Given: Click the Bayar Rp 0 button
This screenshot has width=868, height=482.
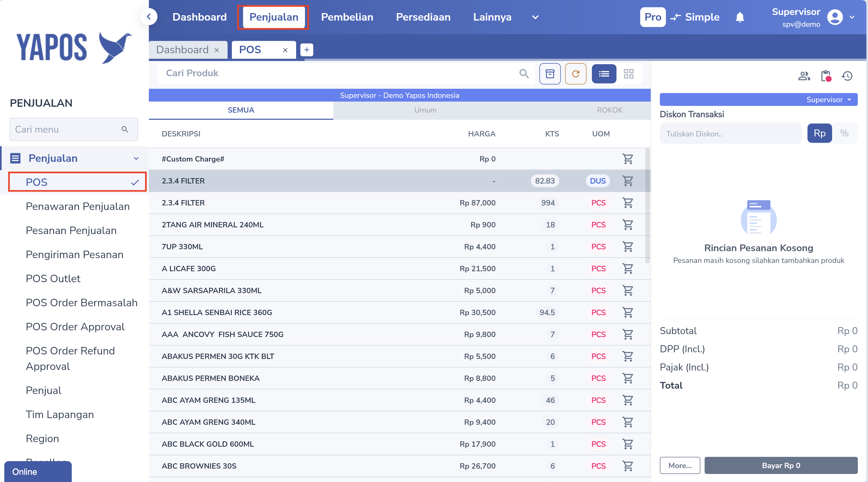Looking at the screenshot, I should (x=781, y=465).
